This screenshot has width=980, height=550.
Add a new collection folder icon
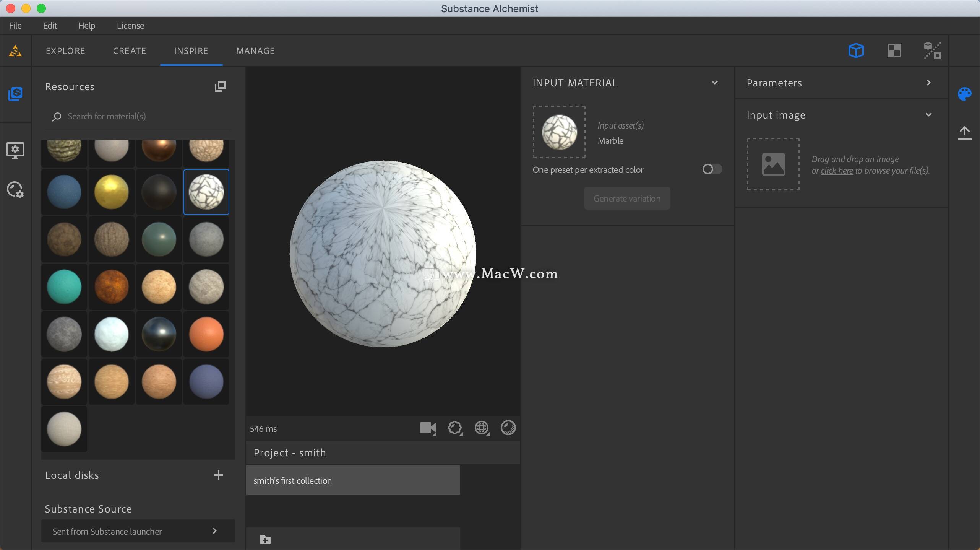coord(265,540)
